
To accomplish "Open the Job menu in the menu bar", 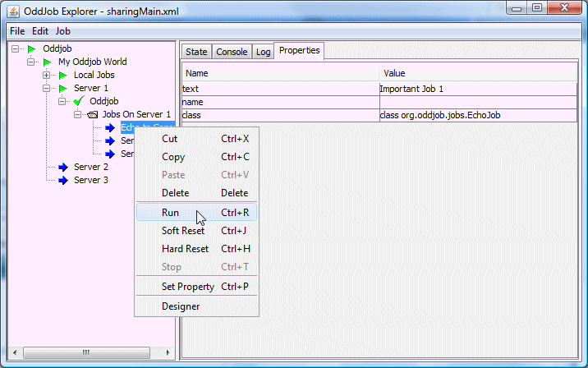I will pos(62,30).
